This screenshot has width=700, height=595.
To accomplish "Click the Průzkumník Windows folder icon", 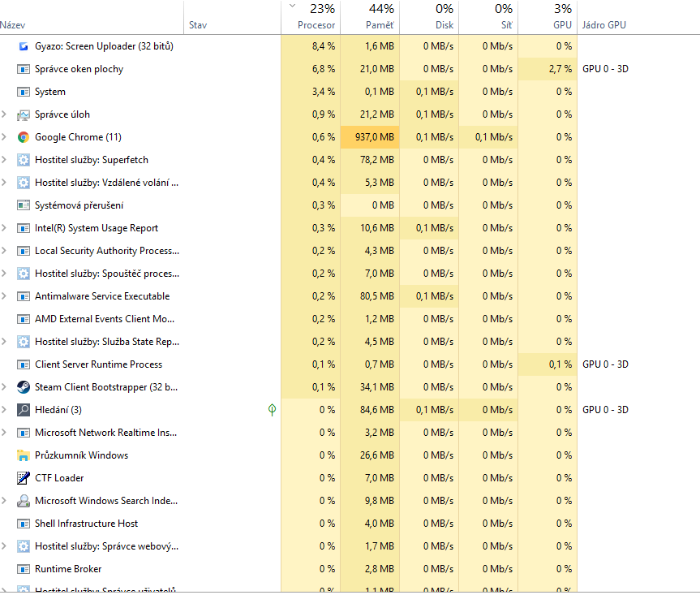I will [x=24, y=455].
